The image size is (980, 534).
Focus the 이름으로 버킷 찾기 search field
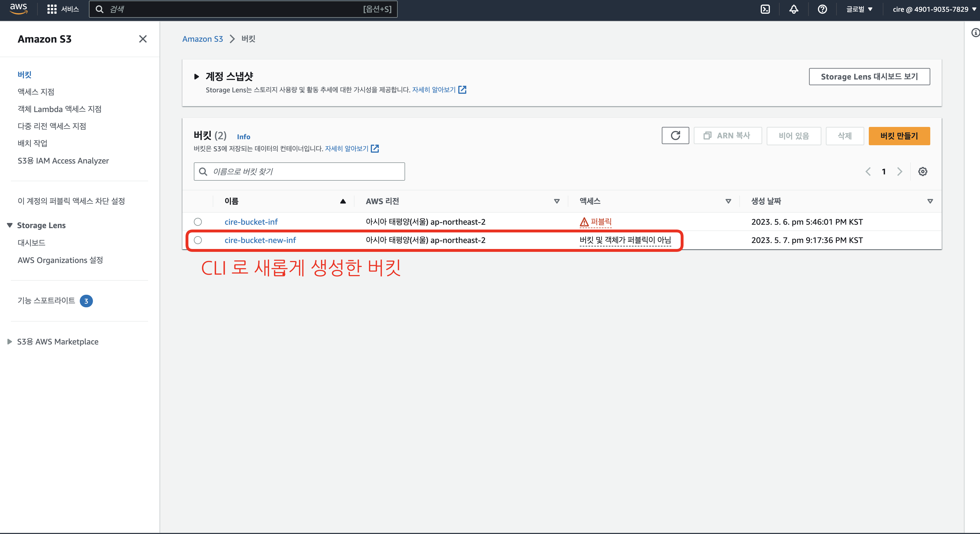(x=299, y=172)
